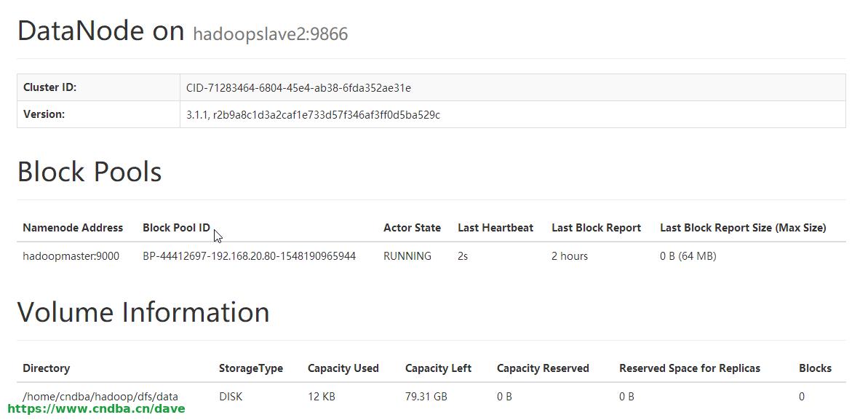Click the hadoopslave2:9866 hostname in the heading
The width and height of the screenshot is (868, 420).
point(270,34)
